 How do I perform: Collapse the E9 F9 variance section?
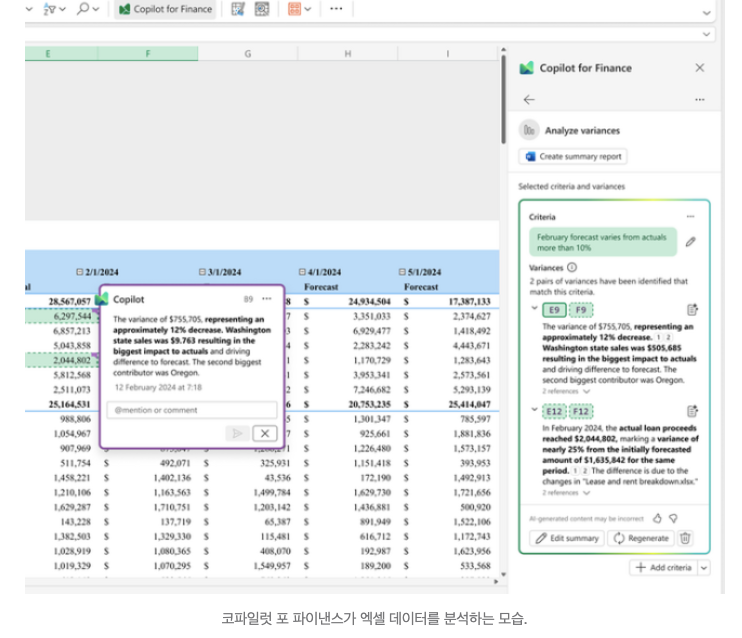(534, 309)
